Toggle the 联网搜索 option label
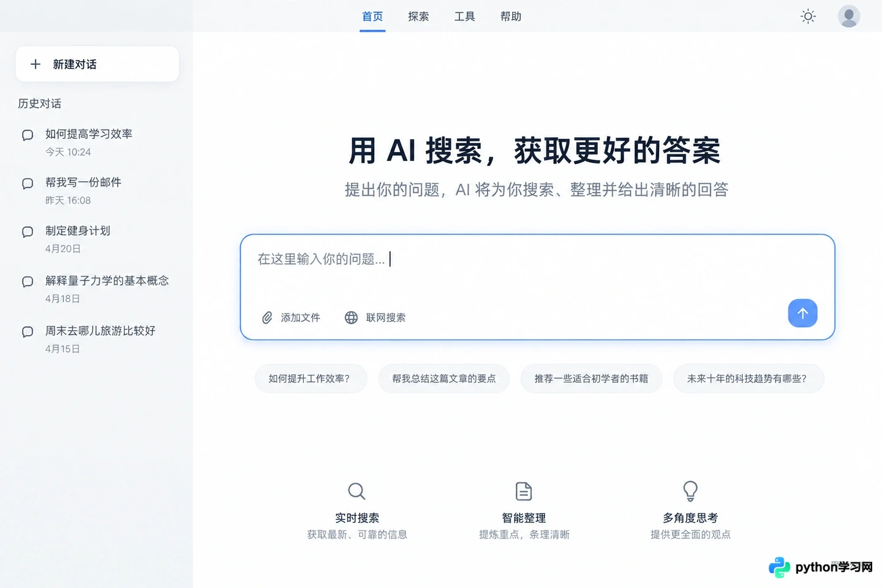The image size is (882, 588). point(386,318)
